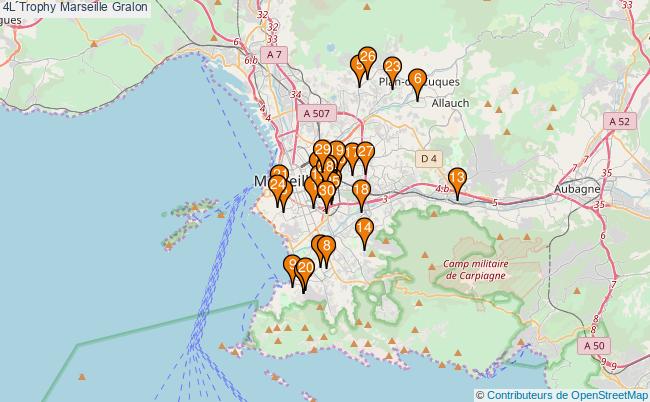The width and height of the screenshot is (650, 402).
Task: Click the Aubagne town label
Action: click(576, 188)
